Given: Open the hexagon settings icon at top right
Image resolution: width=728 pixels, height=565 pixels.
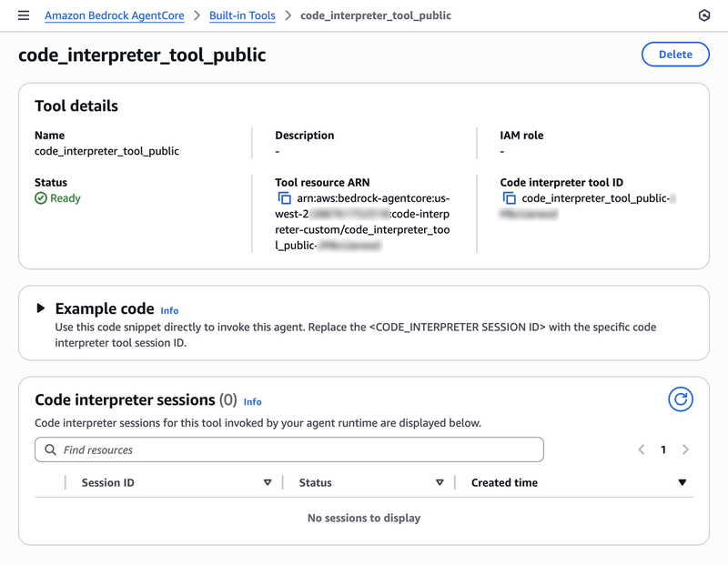Looking at the screenshot, I should (703, 15).
